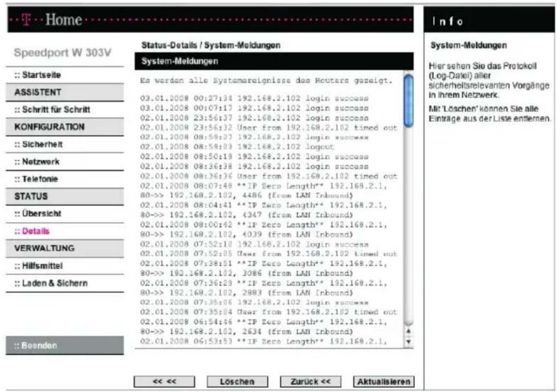Click the ASSISTENT section header

(65, 92)
